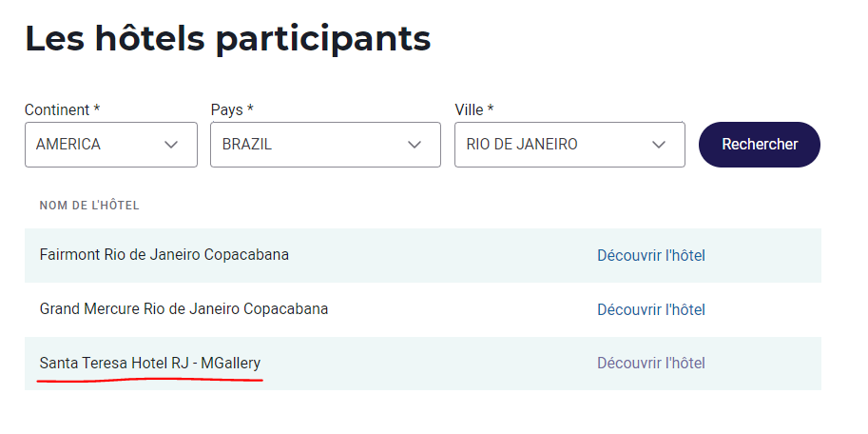Open the Continent dropdown showing AMERICA
This screenshot has width=868, height=434.
(x=110, y=145)
